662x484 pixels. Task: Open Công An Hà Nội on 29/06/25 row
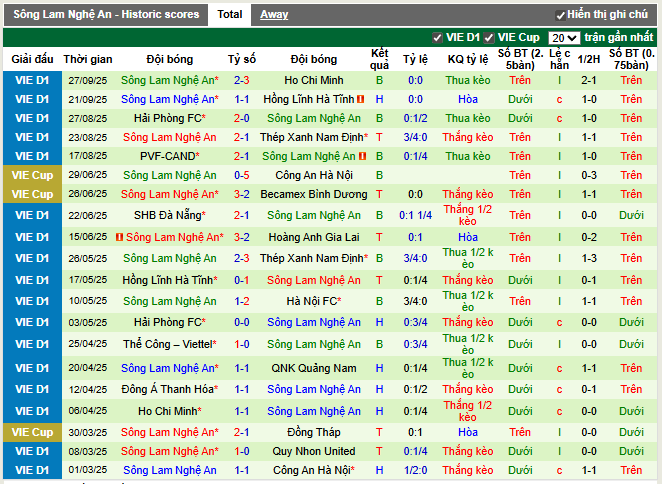point(314,175)
